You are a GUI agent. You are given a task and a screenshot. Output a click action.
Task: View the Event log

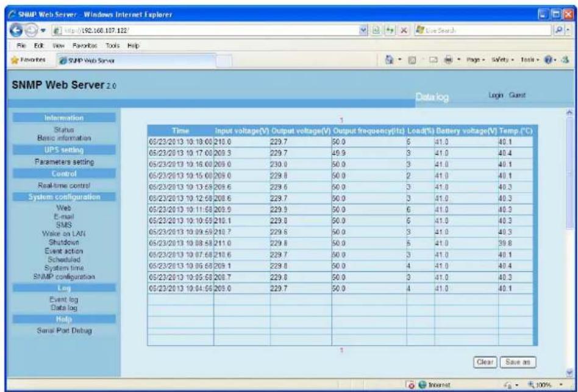[64, 299]
